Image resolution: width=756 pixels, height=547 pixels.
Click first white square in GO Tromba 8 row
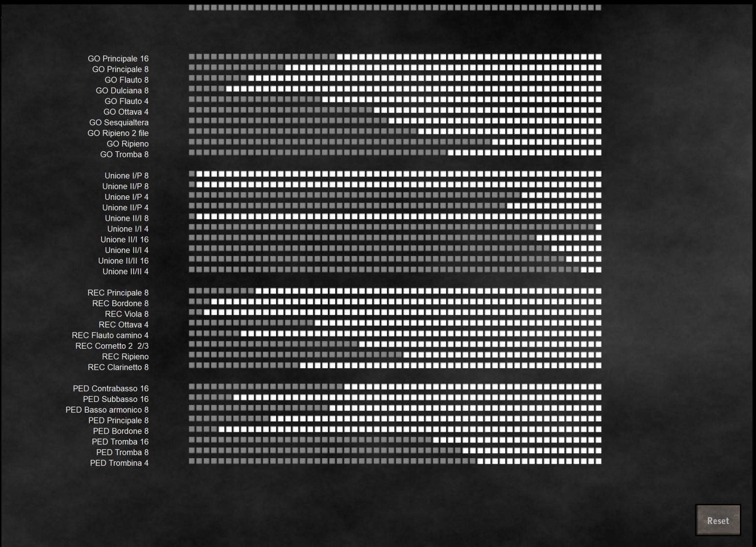451,153
